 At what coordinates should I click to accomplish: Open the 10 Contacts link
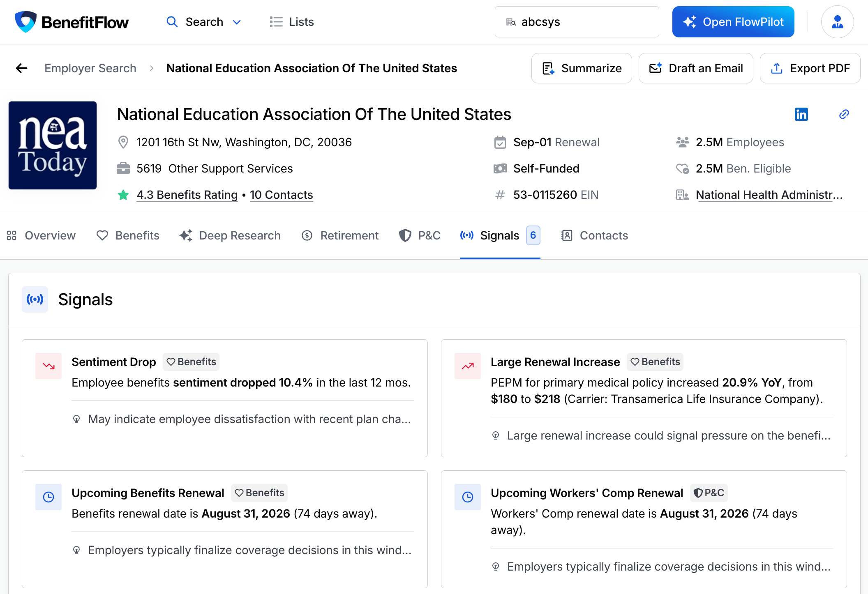coord(282,195)
